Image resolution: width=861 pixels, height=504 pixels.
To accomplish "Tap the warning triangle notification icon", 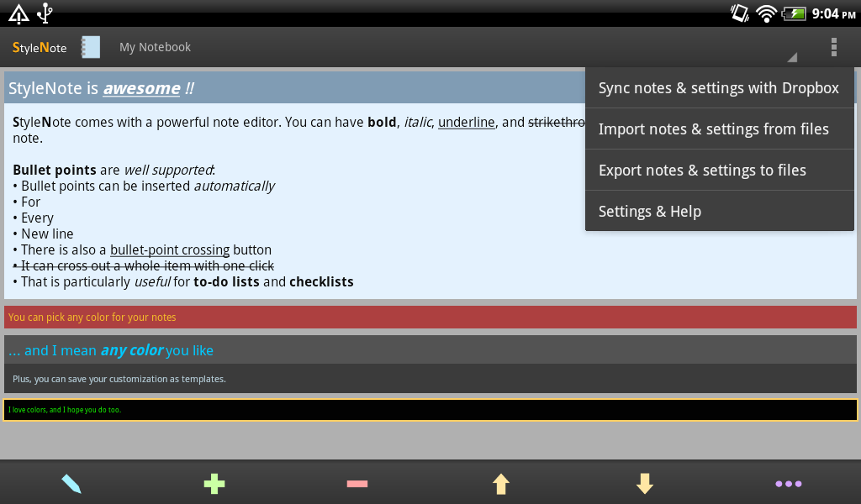I will 18,13.
